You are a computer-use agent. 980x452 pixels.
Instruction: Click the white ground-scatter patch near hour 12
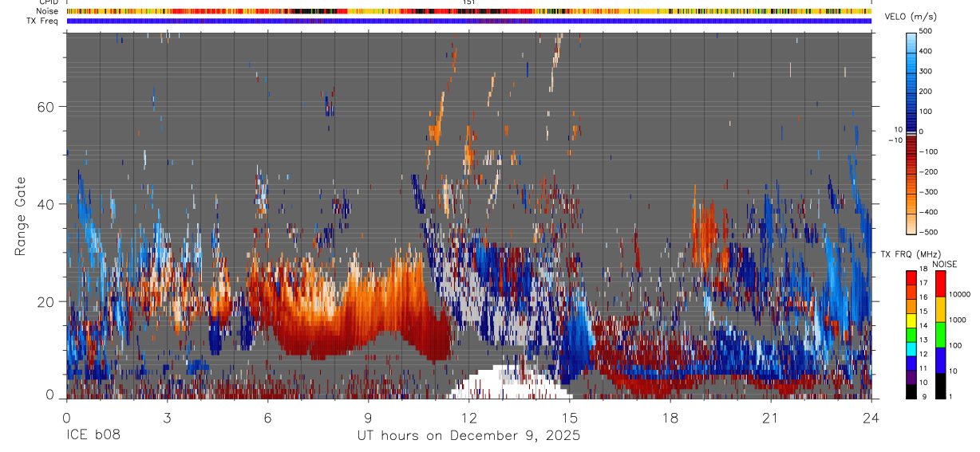point(511,381)
